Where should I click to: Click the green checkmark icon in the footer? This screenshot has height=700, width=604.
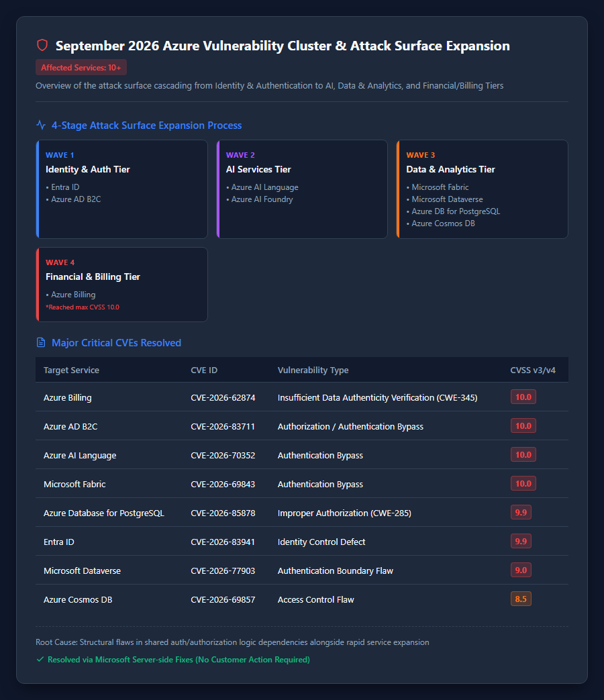(40, 659)
